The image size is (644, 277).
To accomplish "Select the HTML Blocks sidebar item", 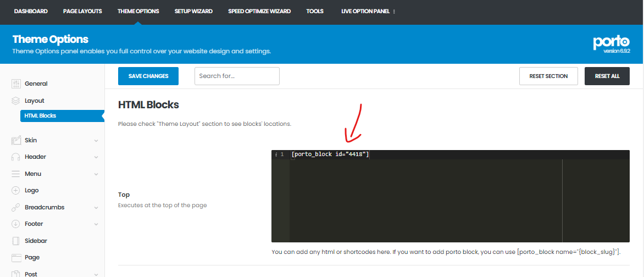I will 62,116.
